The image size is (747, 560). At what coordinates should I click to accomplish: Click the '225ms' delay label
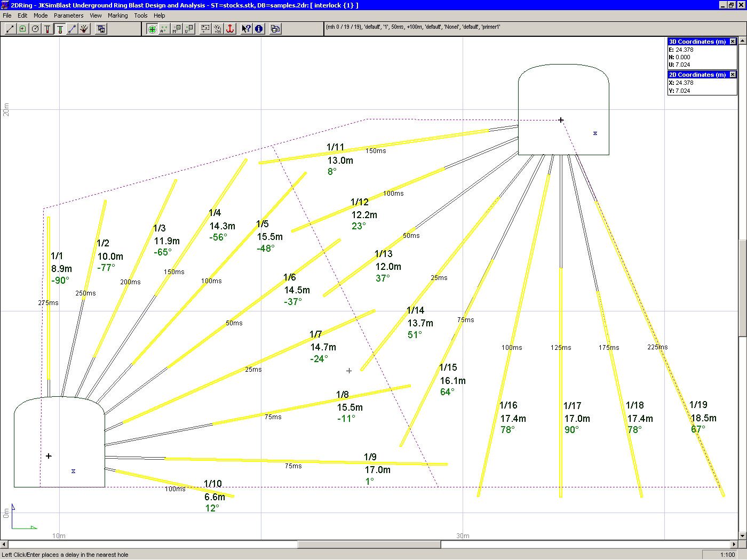(657, 347)
